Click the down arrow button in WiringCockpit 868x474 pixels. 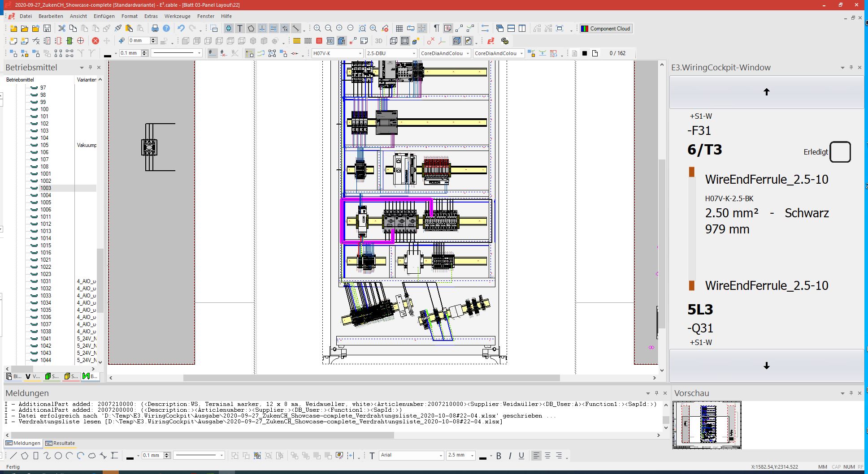(766, 366)
